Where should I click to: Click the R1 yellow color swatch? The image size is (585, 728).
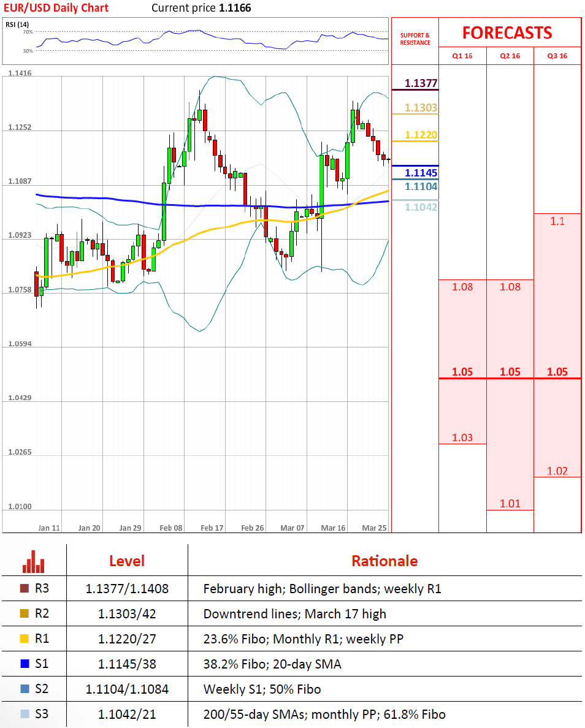tap(25, 639)
